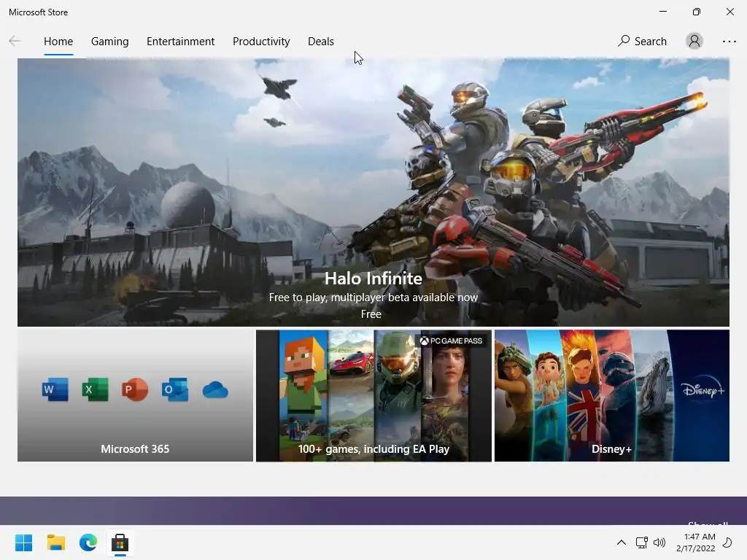Open the Home tab
This screenshot has width=747, height=560.
coord(58,42)
